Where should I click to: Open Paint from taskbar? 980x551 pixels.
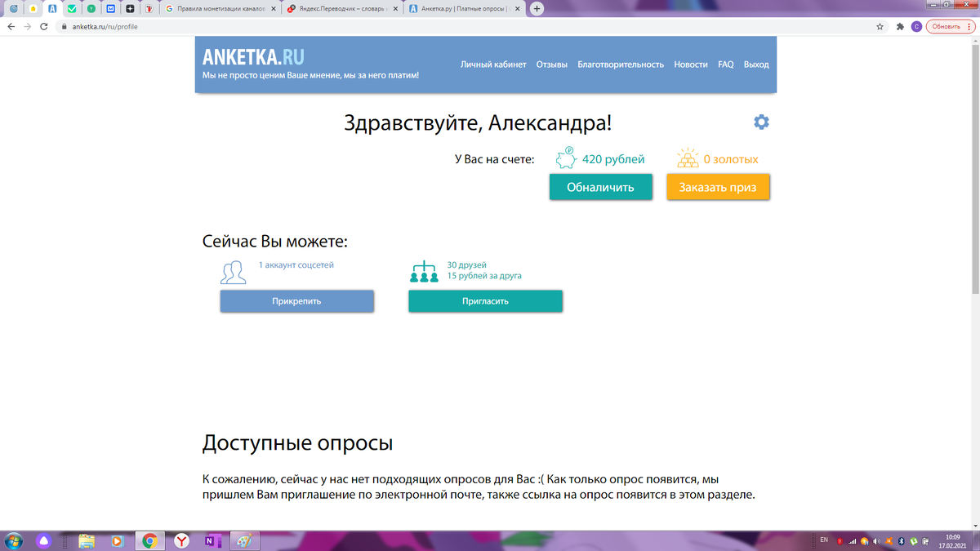tap(243, 540)
